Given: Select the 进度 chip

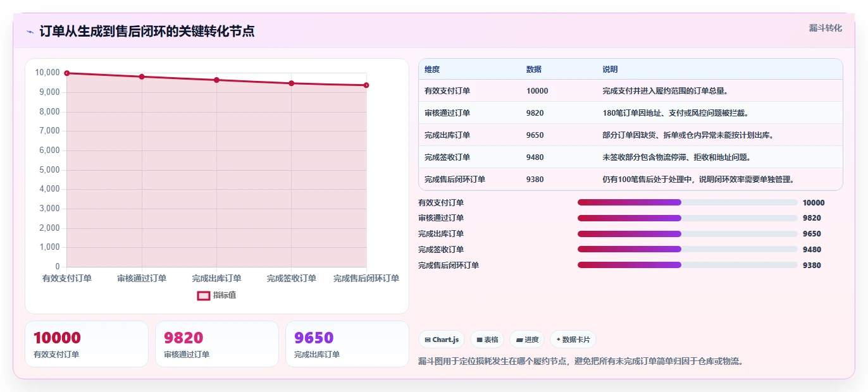Looking at the screenshot, I should [527, 340].
